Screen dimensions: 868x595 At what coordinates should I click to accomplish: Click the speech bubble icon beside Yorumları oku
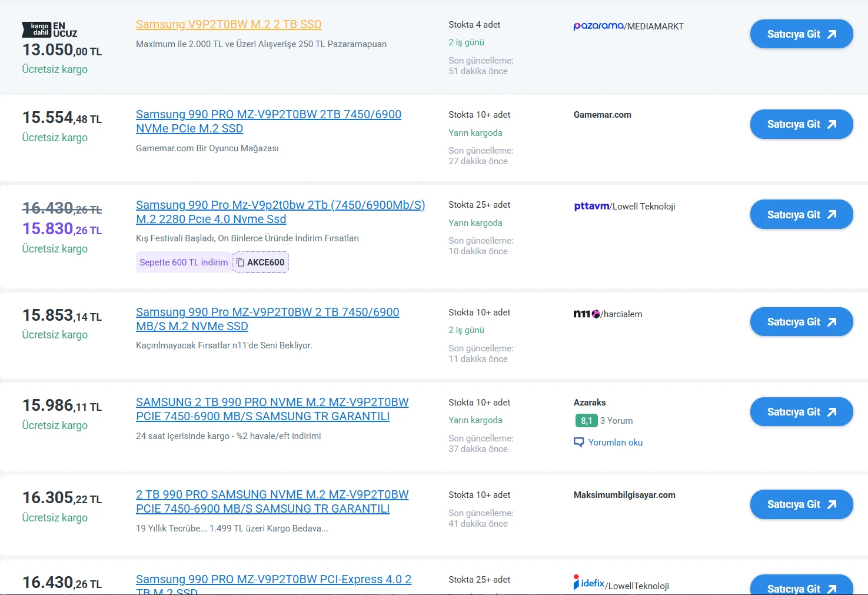pyautogui.click(x=579, y=443)
